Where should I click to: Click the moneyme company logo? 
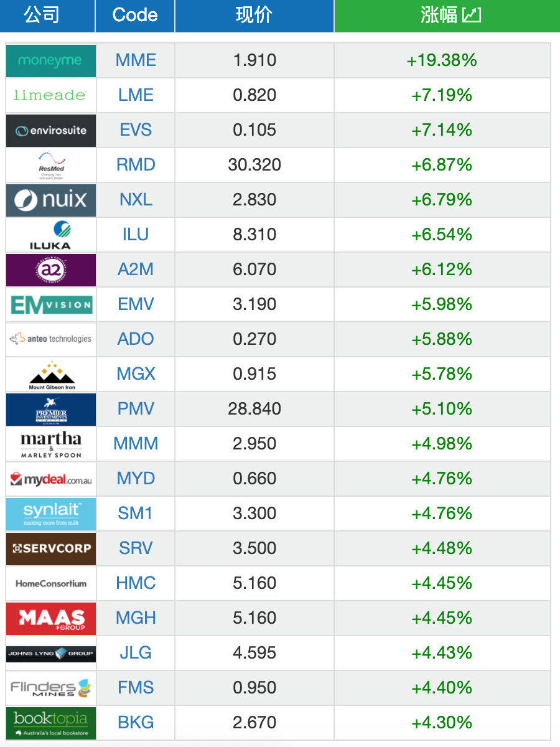50,60
